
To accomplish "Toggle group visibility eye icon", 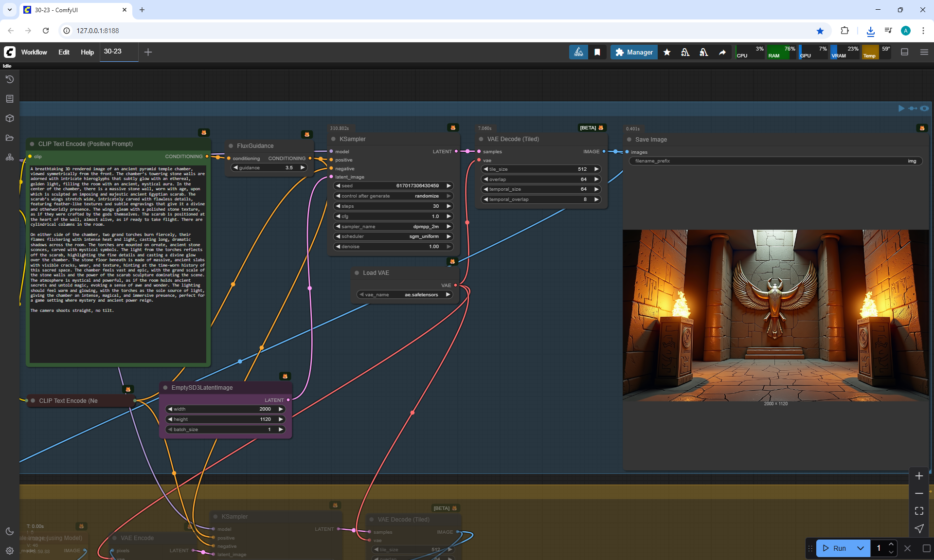I will [924, 108].
